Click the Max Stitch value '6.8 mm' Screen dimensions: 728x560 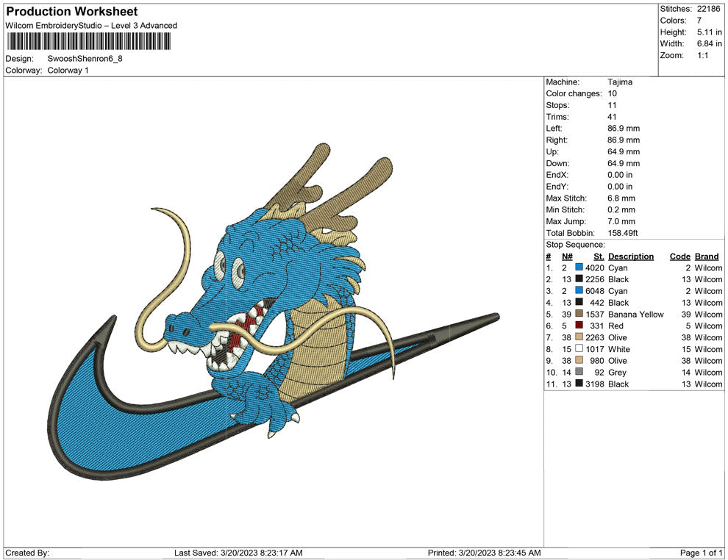(621, 198)
